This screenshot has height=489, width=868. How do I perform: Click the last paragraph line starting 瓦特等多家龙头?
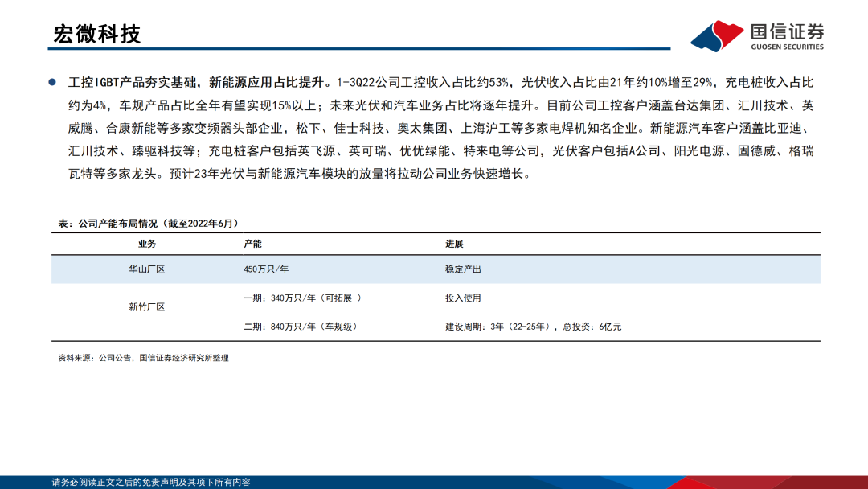300,174
